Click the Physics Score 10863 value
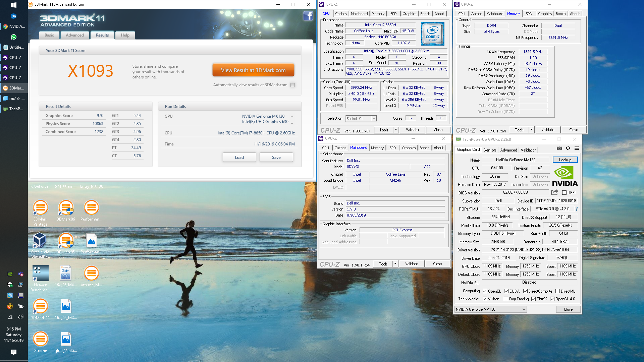The image size is (644, 362). coord(98,124)
